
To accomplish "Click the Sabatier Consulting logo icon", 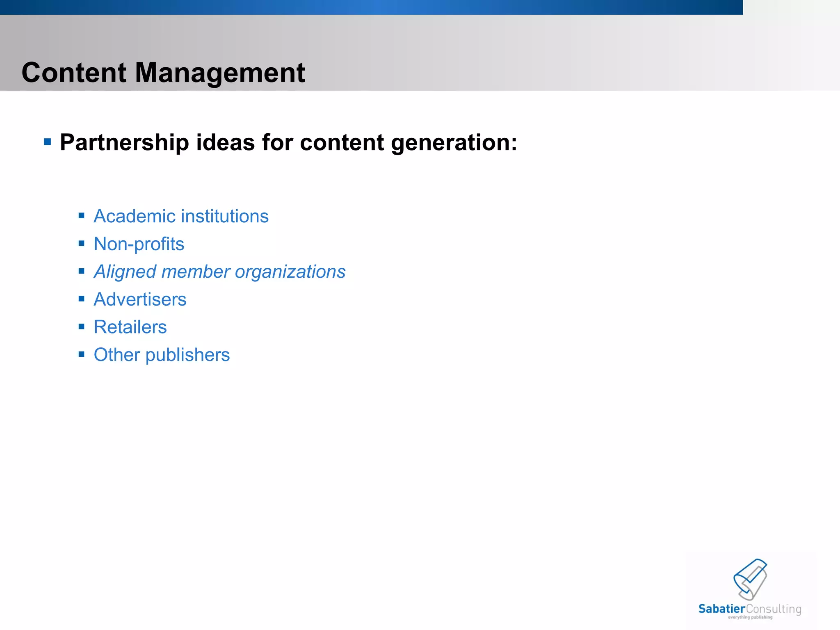I will point(750,579).
